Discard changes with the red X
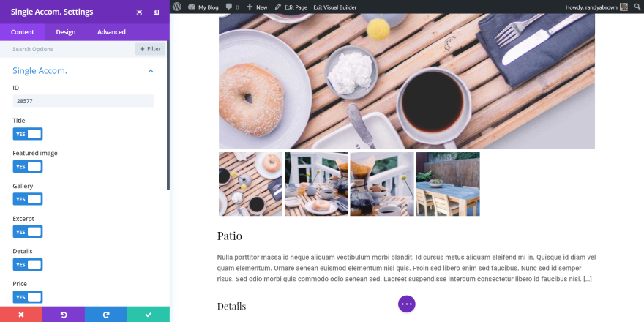The width and height of the screenshot is (644, 322). (21, 315)
